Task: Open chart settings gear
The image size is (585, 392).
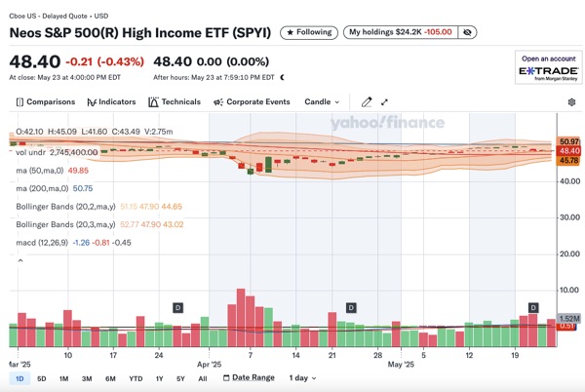Action: click(571, 101)
